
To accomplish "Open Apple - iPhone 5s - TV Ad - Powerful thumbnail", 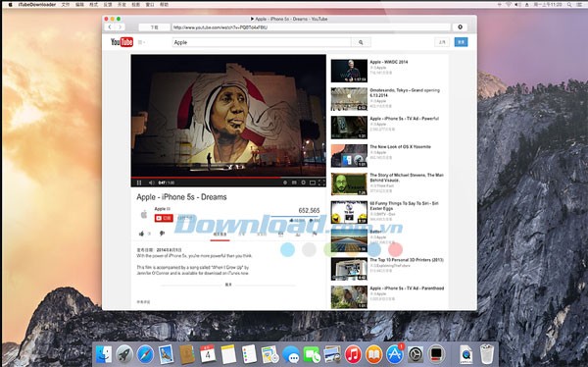I will coord(349,128).
